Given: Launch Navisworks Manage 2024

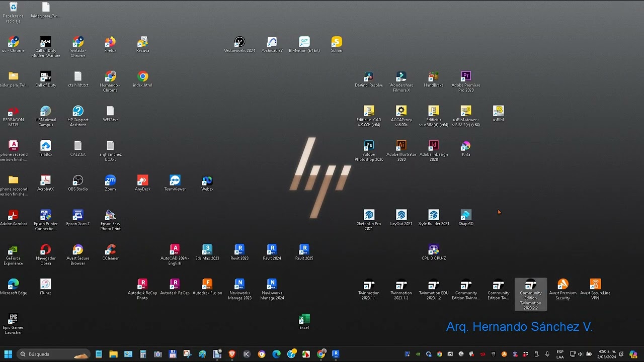Looking at the screenshot, I should tap(272, 290).
